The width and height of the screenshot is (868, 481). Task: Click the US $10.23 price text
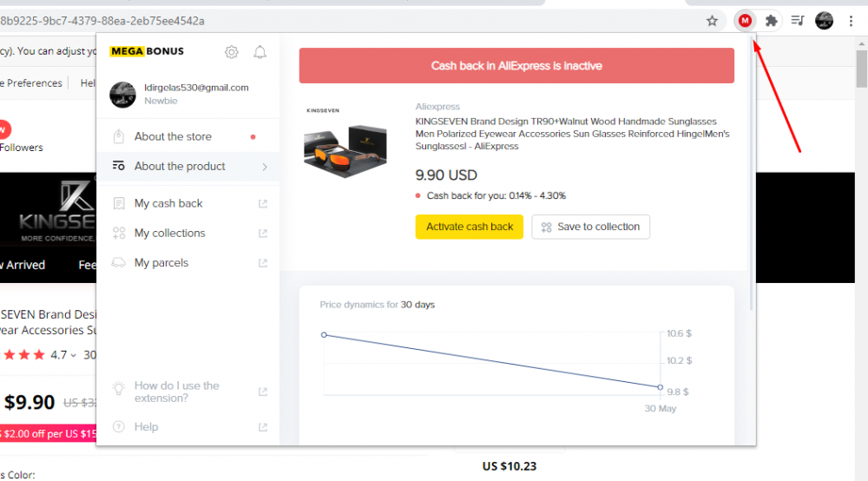510,466
